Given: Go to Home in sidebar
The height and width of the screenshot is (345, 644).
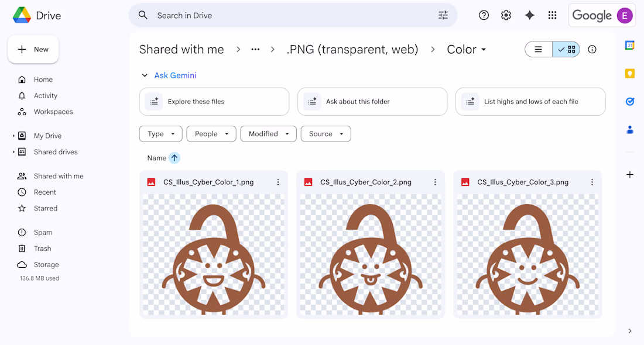Looking at the screenshot, I should [43, 80].
